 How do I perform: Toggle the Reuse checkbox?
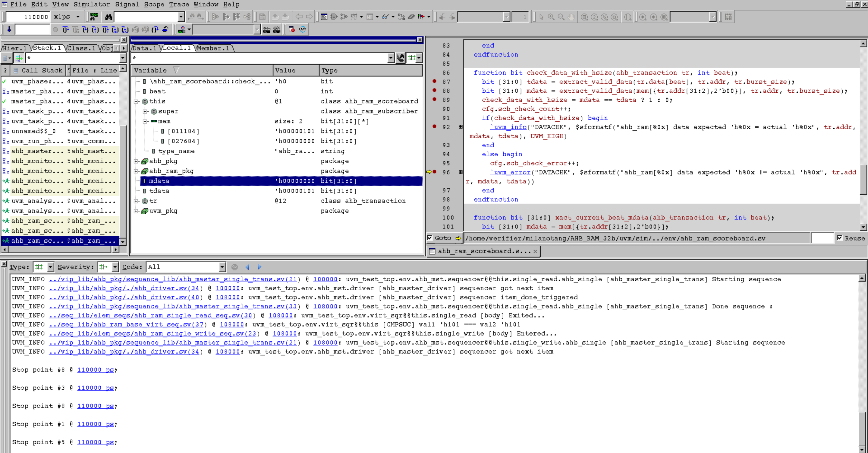(839, 238)
